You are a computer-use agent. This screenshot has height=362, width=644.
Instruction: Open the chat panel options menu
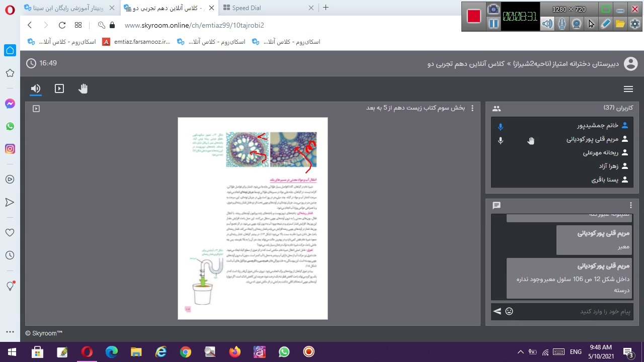(x=630, y=205)
